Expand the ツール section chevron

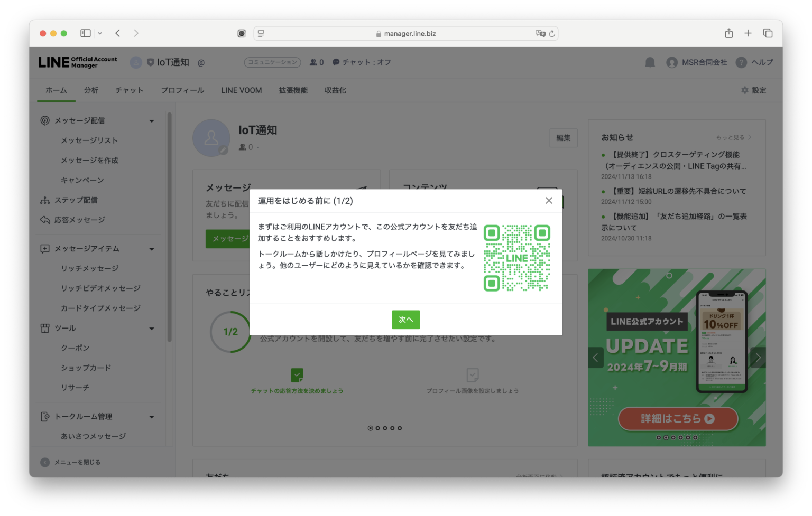(x=152, y=328)
